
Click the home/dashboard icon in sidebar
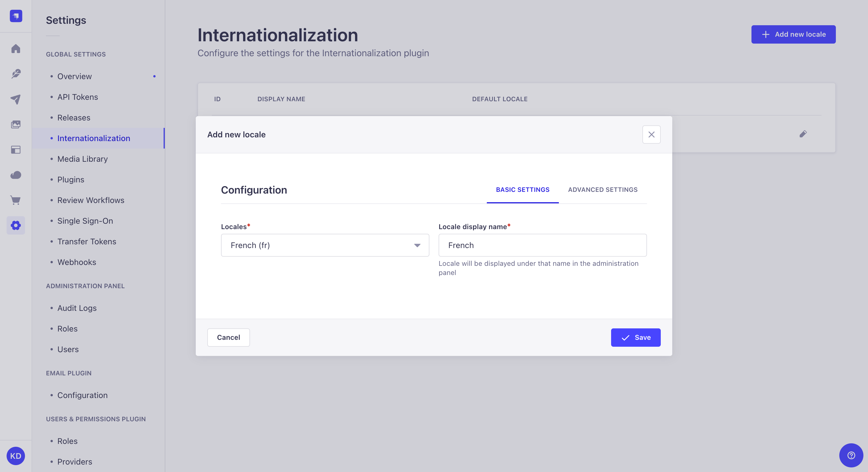[x=16, y=48]
